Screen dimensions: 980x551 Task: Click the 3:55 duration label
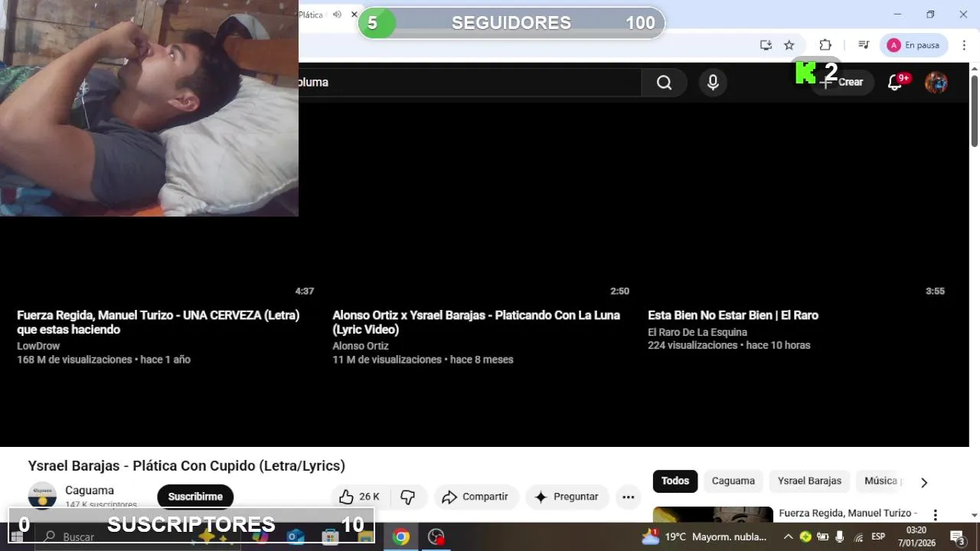935,291
